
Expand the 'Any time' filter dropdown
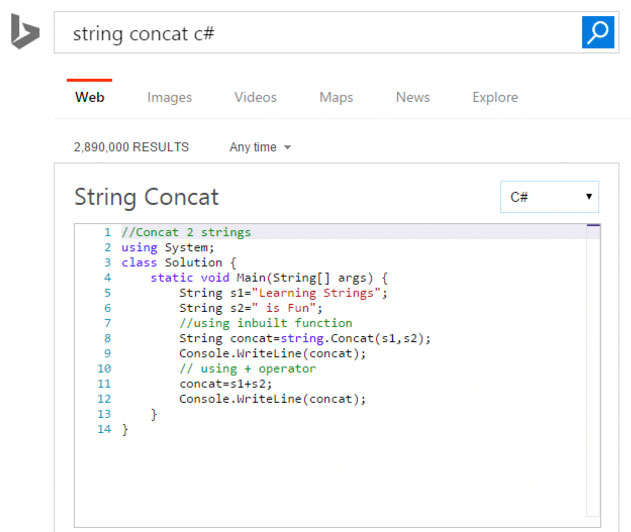(x=260, y=147)
